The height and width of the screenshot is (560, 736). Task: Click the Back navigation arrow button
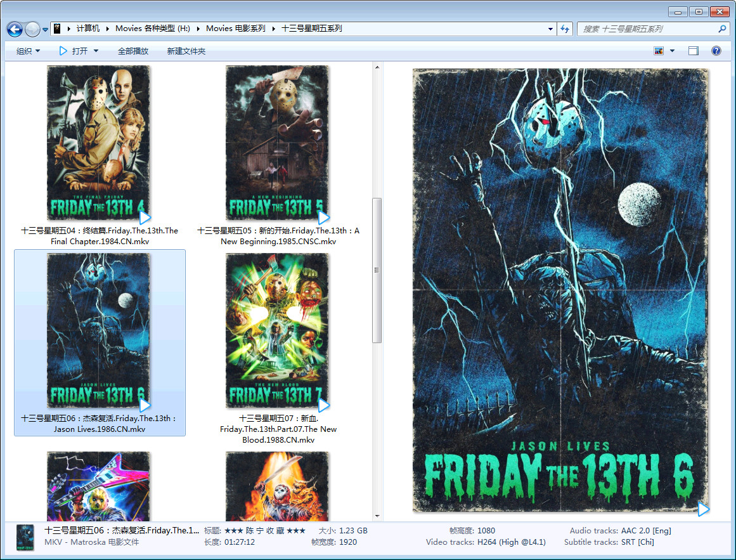click(15, 29)
